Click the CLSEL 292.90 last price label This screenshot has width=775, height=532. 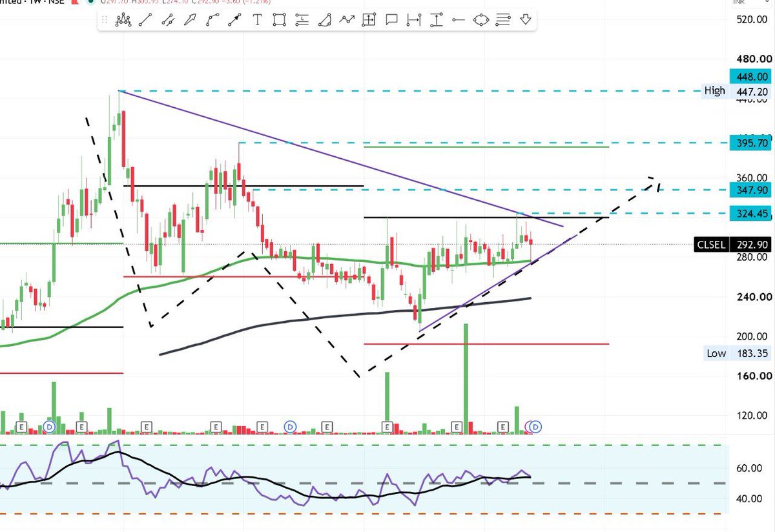(733, 245)
